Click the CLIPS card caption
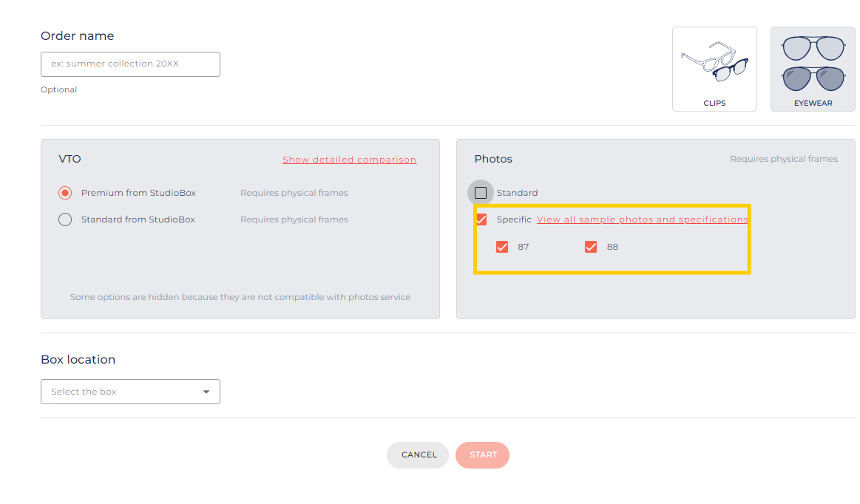 coord(714,103)
